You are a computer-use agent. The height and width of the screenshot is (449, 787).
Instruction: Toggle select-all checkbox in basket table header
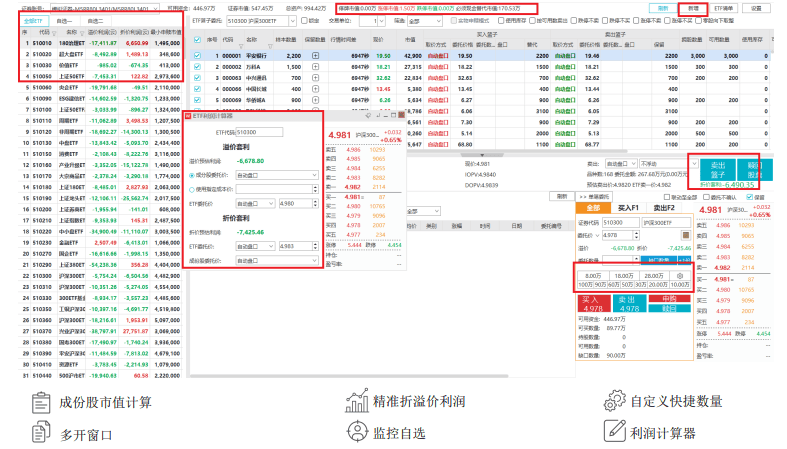coord(197,40)
